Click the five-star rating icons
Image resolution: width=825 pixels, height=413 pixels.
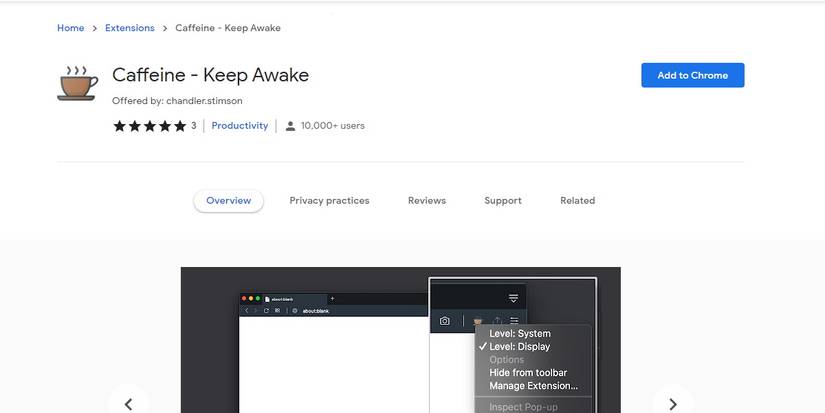[x=149, y=126]
